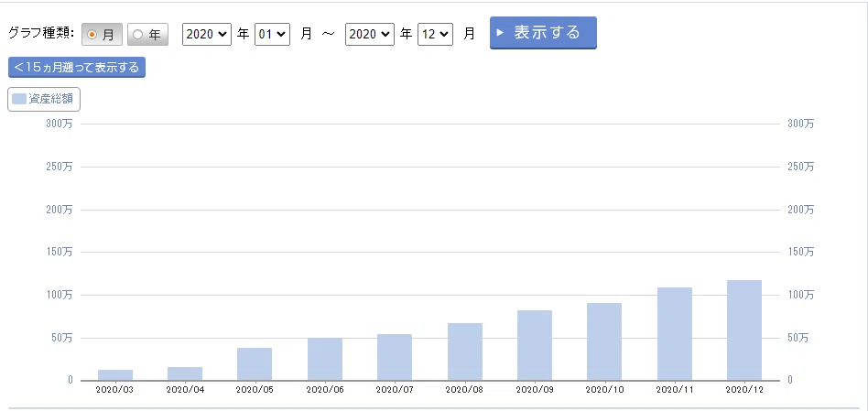Click the 2020/06 x-axis label
The height and width of the screenshot is (411, 868).
(325, 389)
